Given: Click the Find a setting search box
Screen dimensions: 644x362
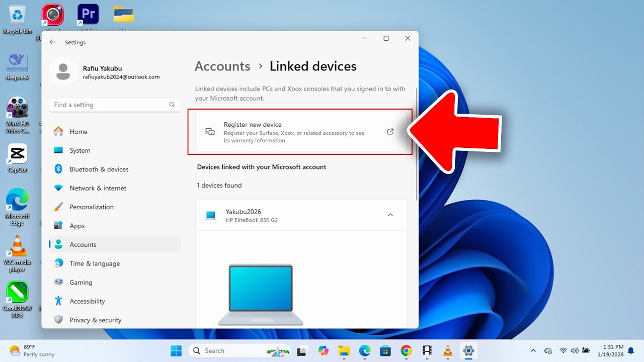Looking at the screenshot, I should (x=115, y=105).
